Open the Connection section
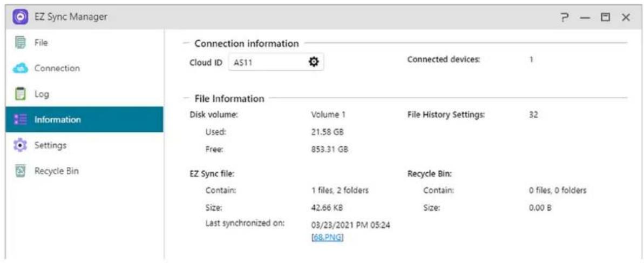 point(57,69)
